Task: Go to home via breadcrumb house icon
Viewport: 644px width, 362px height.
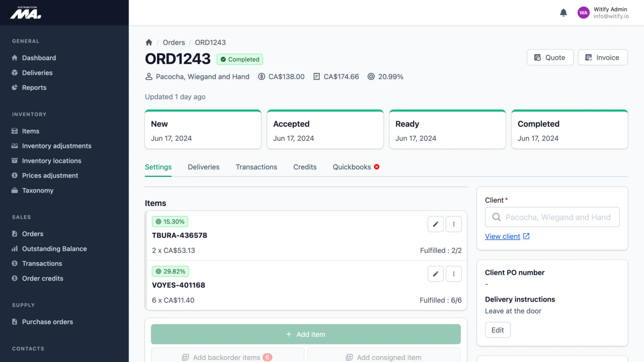Action: [149, 43]
